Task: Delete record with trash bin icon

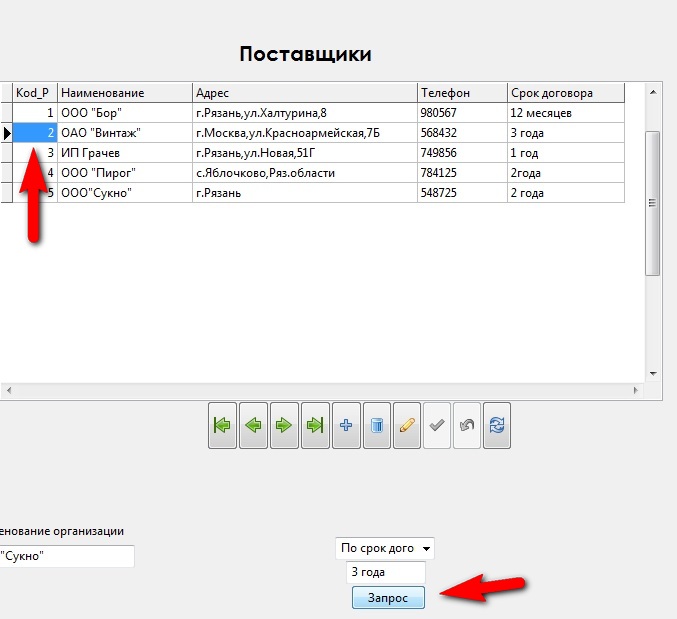Action: [377, 426]
